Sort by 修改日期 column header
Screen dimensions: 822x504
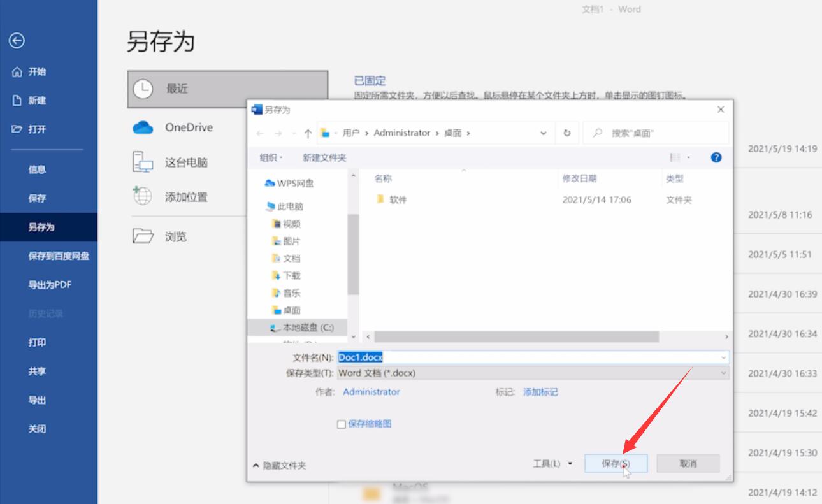(579, 179)
